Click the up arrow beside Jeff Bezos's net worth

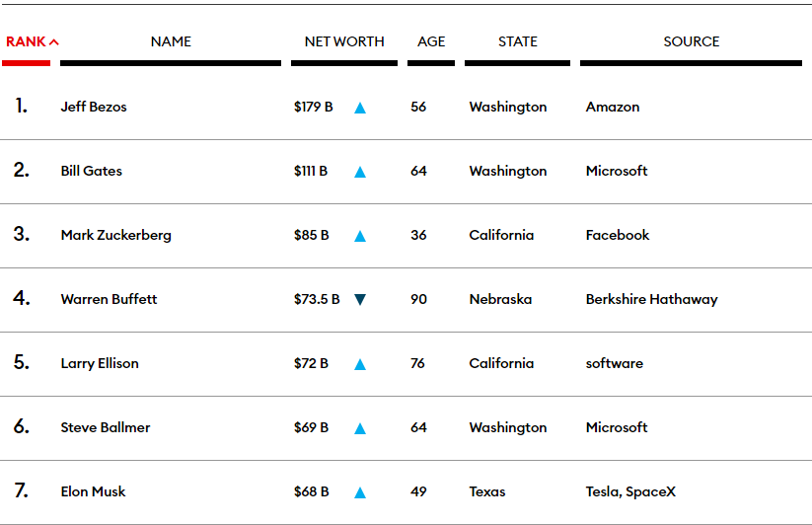tap(360, 108)
